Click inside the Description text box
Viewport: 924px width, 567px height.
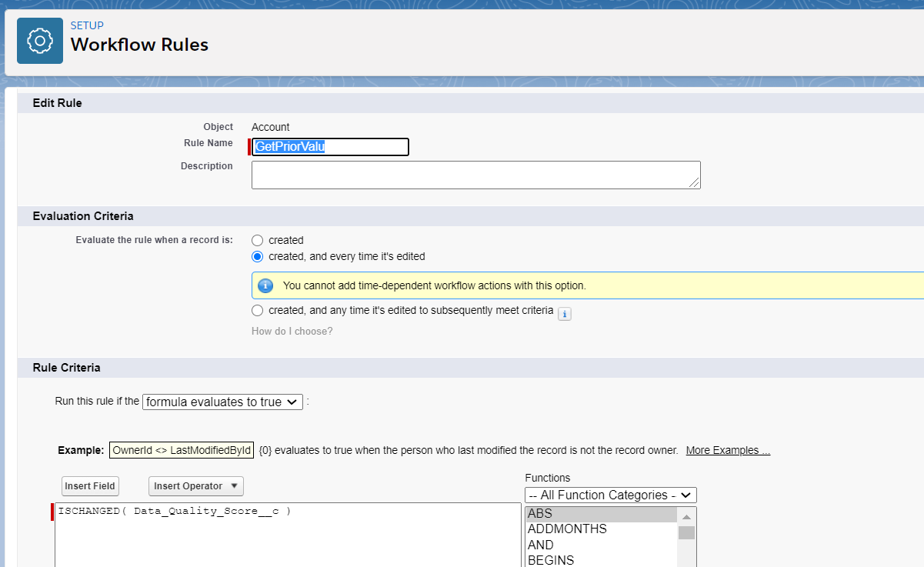click(x=475, y=174)
